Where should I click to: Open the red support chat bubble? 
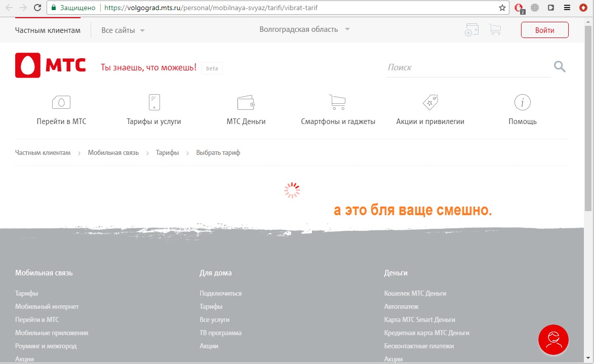coord(553,339)
